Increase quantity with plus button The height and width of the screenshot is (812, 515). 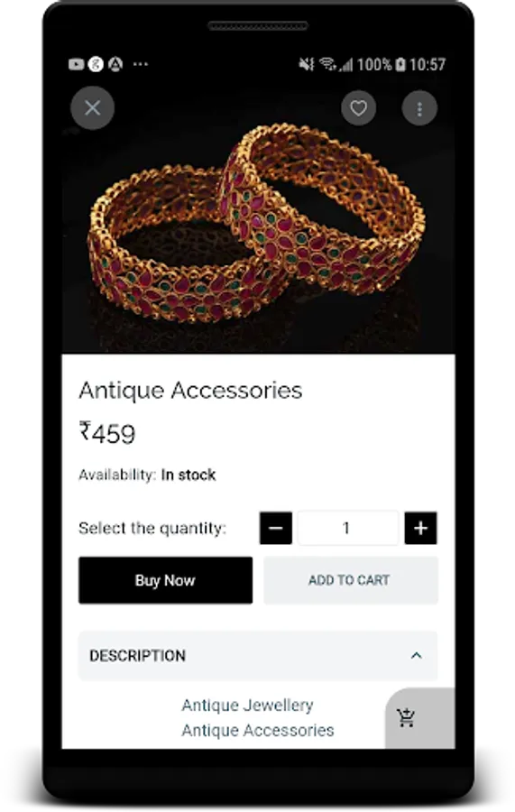click(420, 528)
